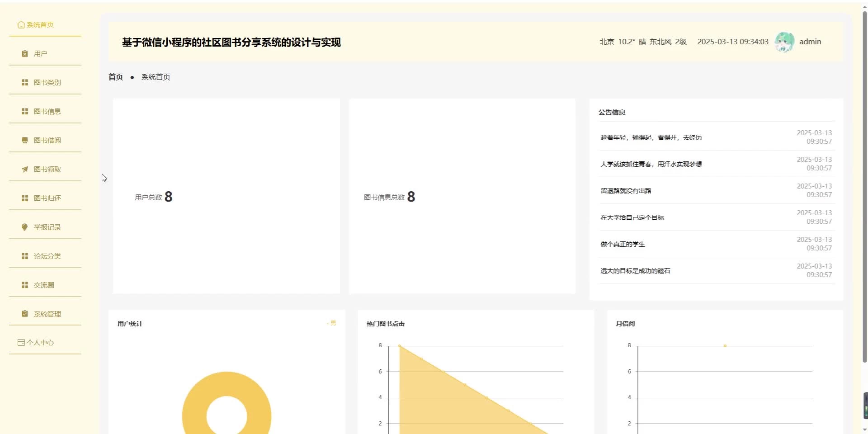Image resolution: width=868 pixels, height=434 pixels.
Task: Click the 公告信息 panel heading
Action: pos(612,112)
